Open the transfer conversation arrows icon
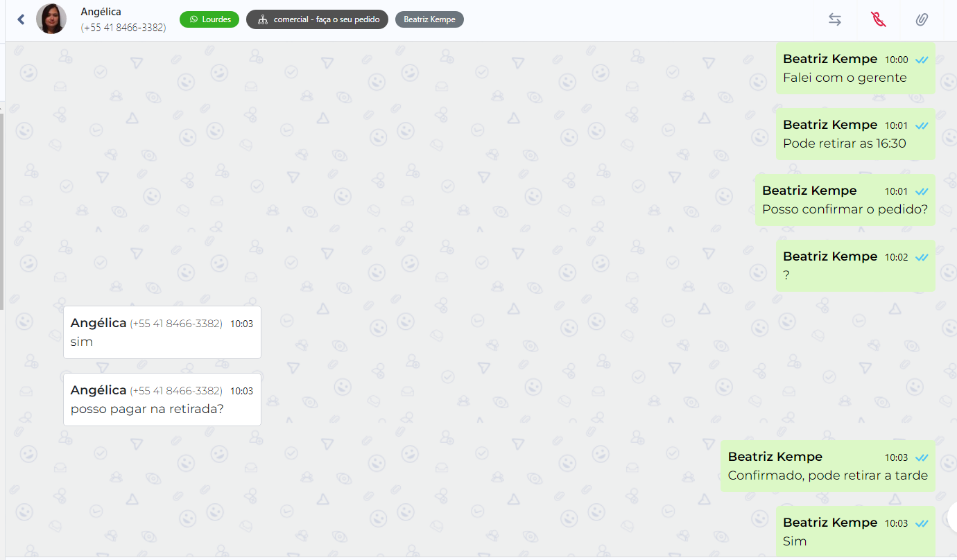Viewport: 957px width, 560px height. [835, 19]
